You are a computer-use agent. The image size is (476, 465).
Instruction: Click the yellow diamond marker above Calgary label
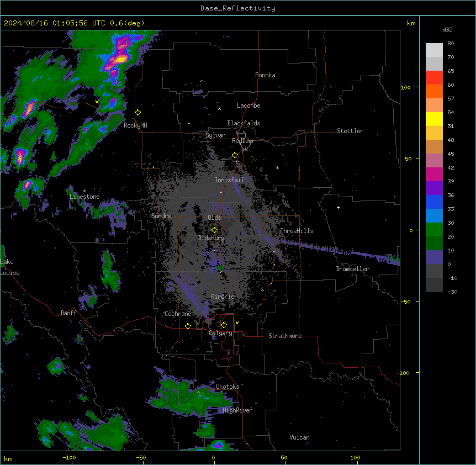[x=224, y=325]
